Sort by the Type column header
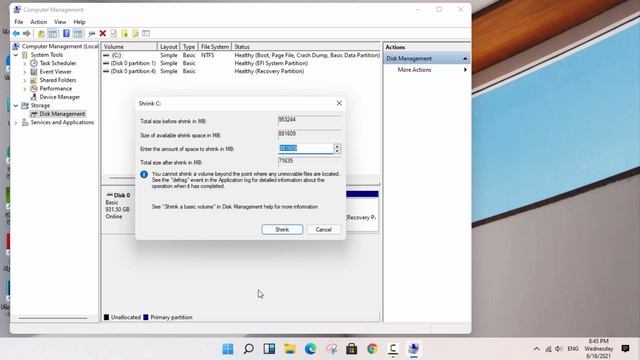640x360 pixels. (x=189, y=47)
